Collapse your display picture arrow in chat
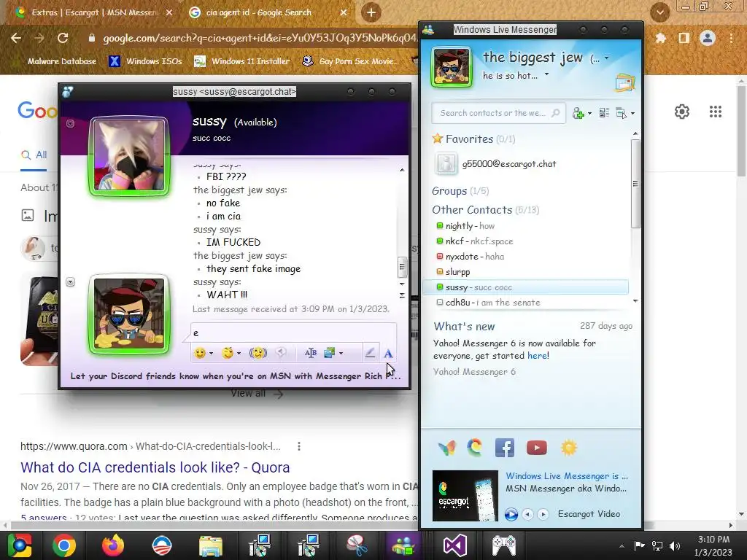Viewport: 747px width, 560px height. click(71, 282)
